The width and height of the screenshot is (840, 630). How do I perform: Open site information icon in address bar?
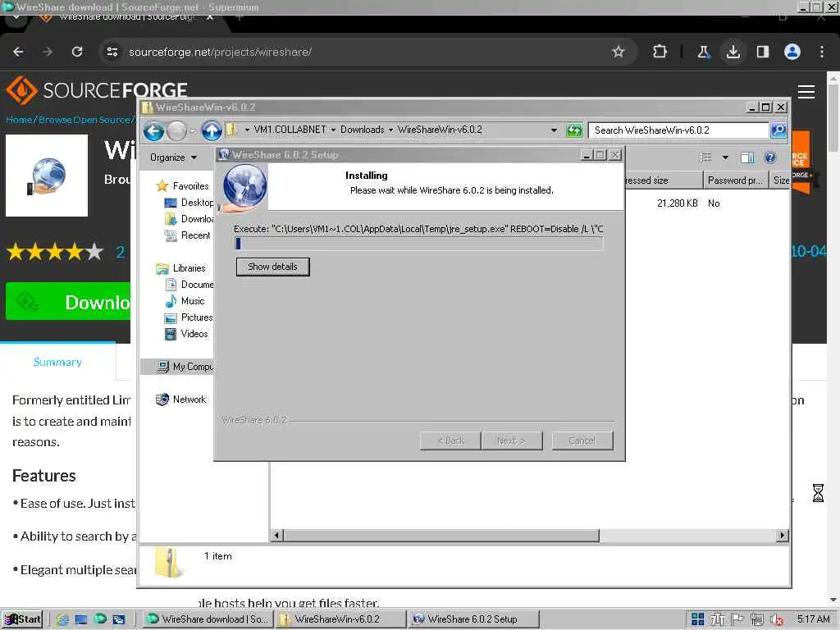[112, 52]
